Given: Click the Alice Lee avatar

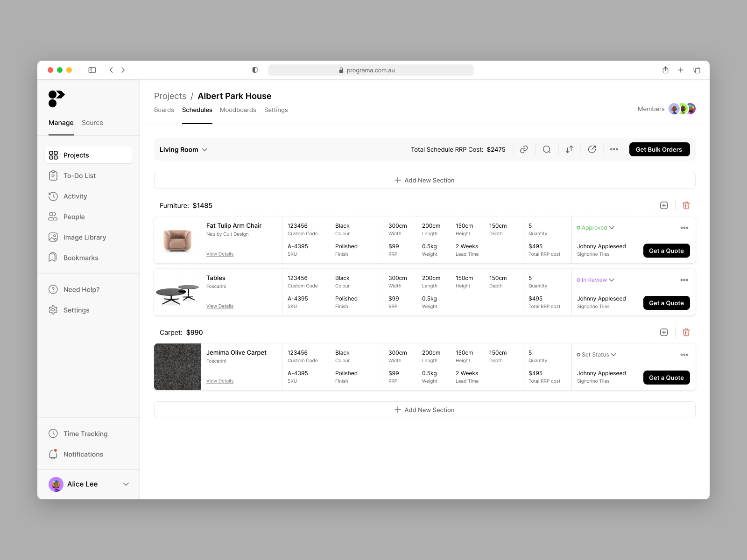Looking at the screenshot, I should [x=56, y=484].
